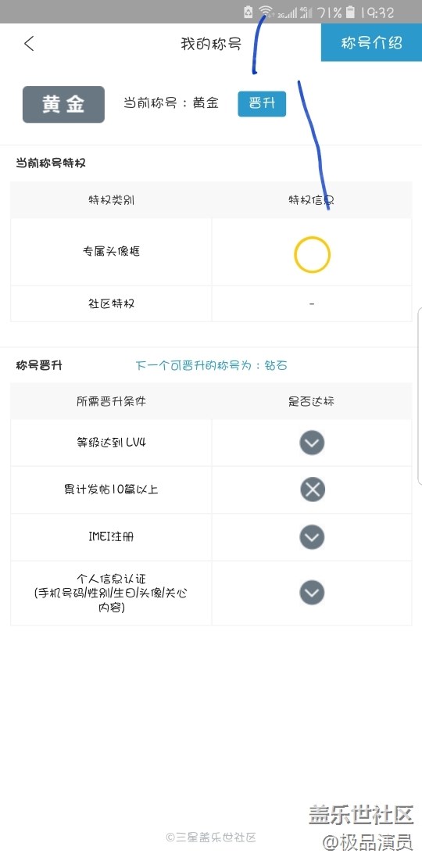This screenshot has height=868, width=422.
Task: Click the 下一个可晋升的称号为：钻石 link
Action: (x=212, y=365)
